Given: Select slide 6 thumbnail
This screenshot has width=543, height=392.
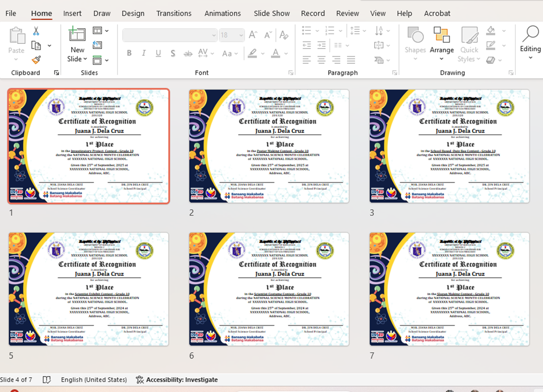Looking at the screenshot, I should click(269, 289).
